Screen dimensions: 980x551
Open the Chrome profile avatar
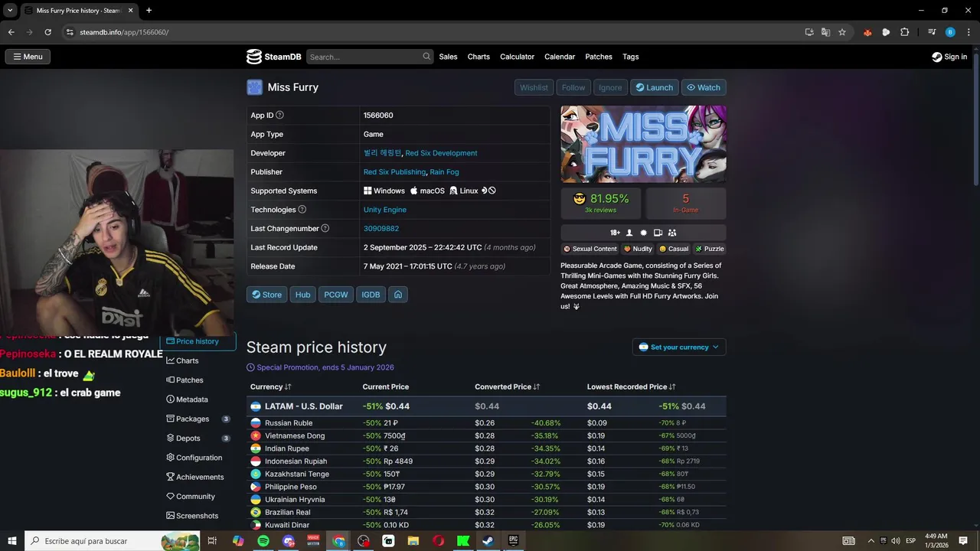(950, 32)
